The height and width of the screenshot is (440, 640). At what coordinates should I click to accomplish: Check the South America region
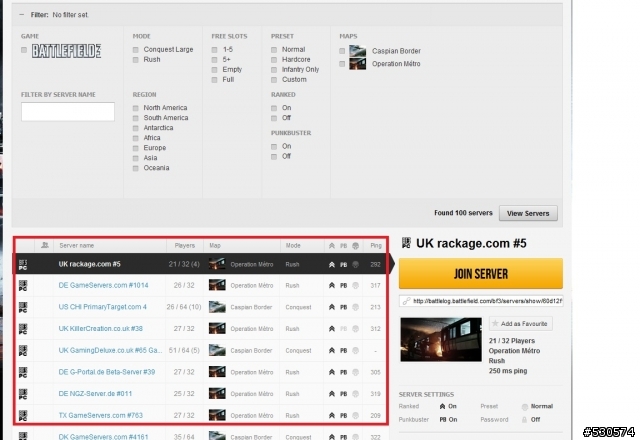tap(136, 118)
